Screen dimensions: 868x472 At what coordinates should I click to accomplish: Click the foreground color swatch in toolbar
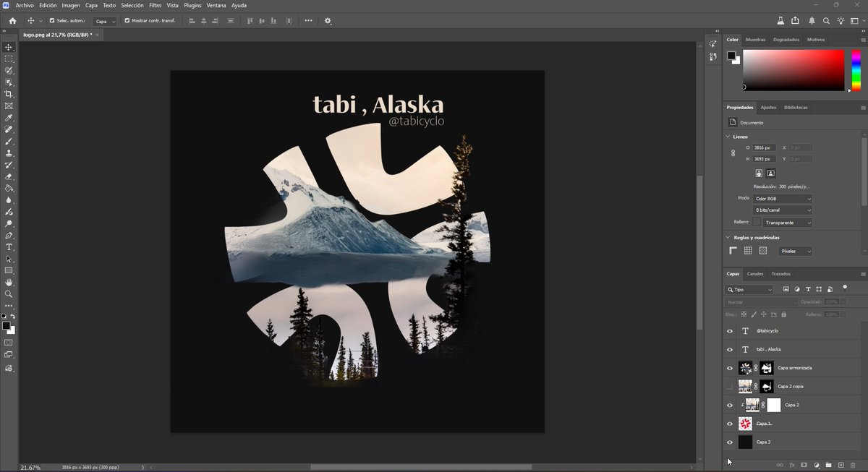[7, 326]
